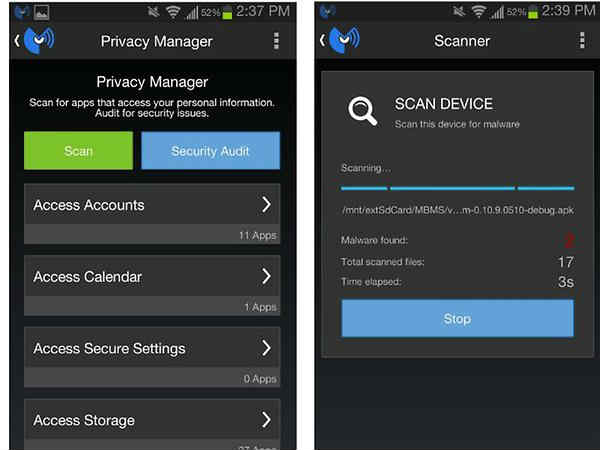Stop the running malware scan

click(x=457, y=318)
